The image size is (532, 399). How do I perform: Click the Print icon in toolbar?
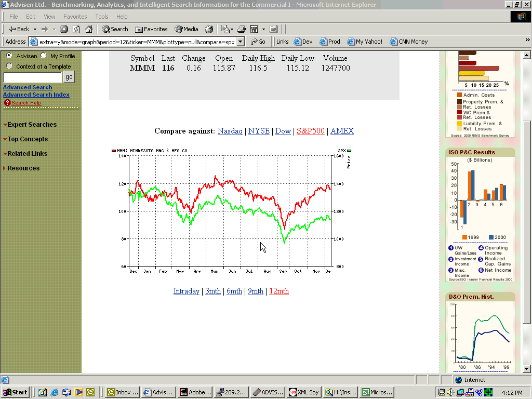[x=241, y=29]
